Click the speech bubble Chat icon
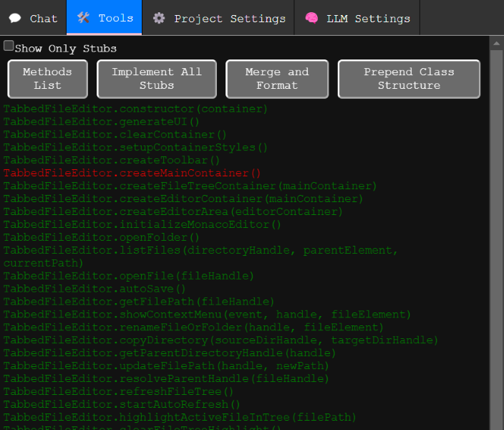The height and width of the screenshot is (430, 504). click(15, 18)
